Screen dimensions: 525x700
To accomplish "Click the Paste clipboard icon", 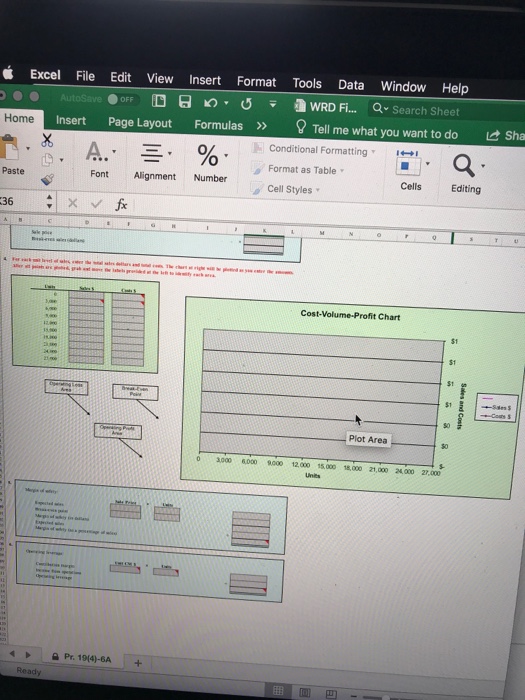I will 9,147.
